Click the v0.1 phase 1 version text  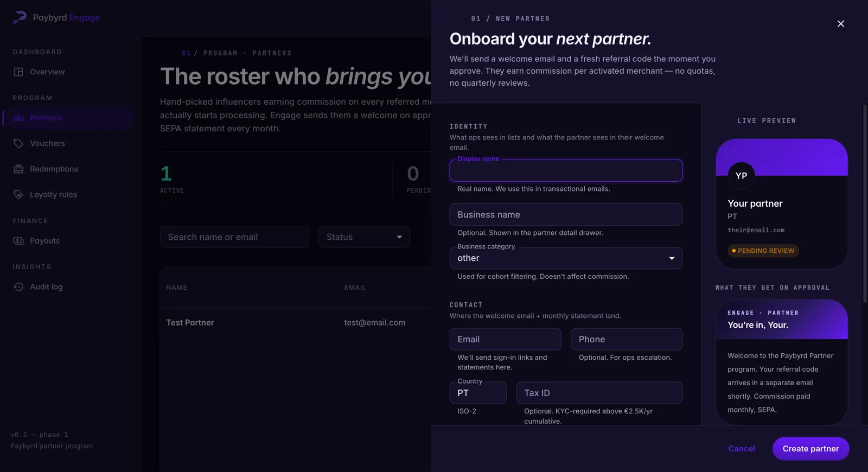[x=40, y=435]
